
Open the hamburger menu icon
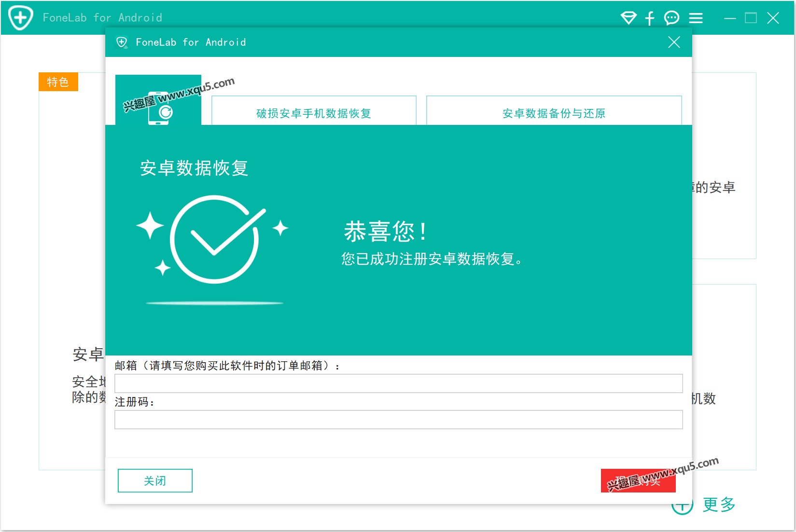[696, 18]
